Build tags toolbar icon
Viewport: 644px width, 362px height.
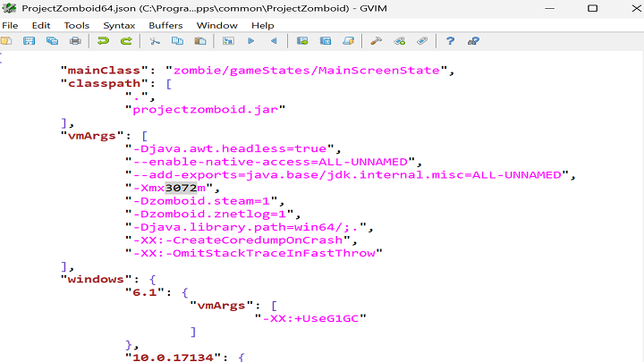[x=400, y=41]
